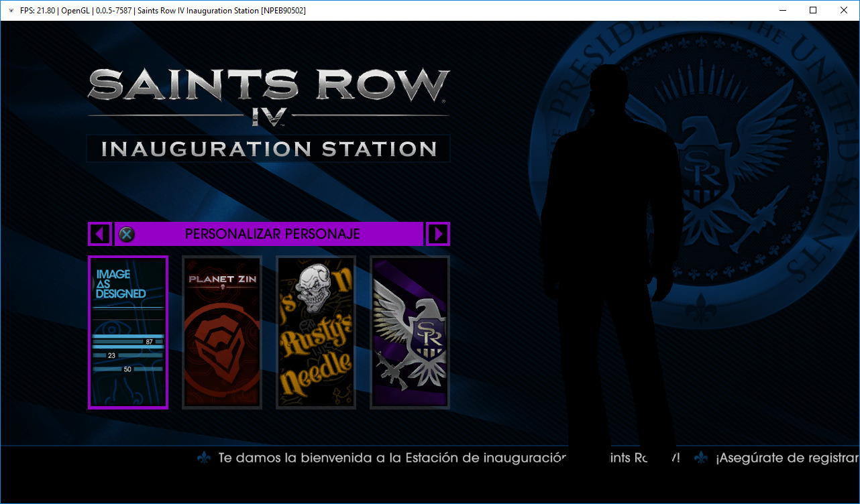Image resolution: width=860 pixels, height=504 pixels.
Task: Click the character silhouette
Action: click(x=614, y=261)
